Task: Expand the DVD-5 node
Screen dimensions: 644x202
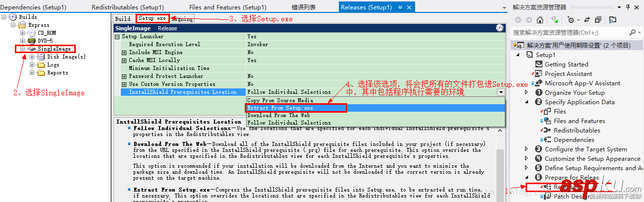Action: pyautogui.click(x=23, y=41)
